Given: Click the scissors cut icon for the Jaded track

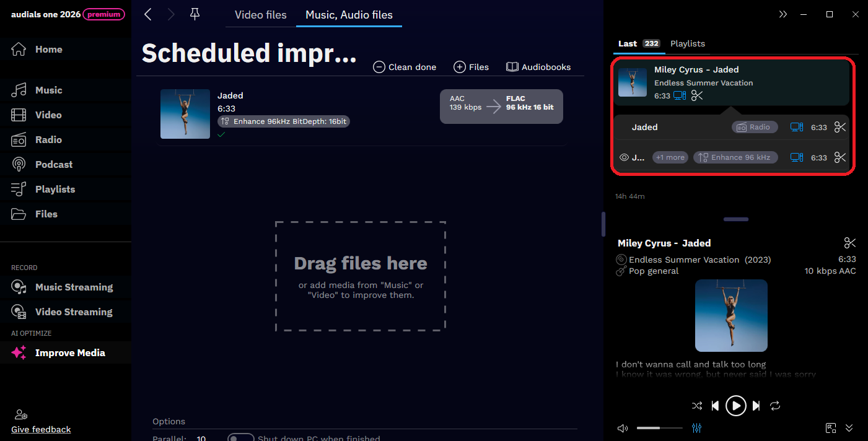Looking at the screenshot, I should [840, 127].
